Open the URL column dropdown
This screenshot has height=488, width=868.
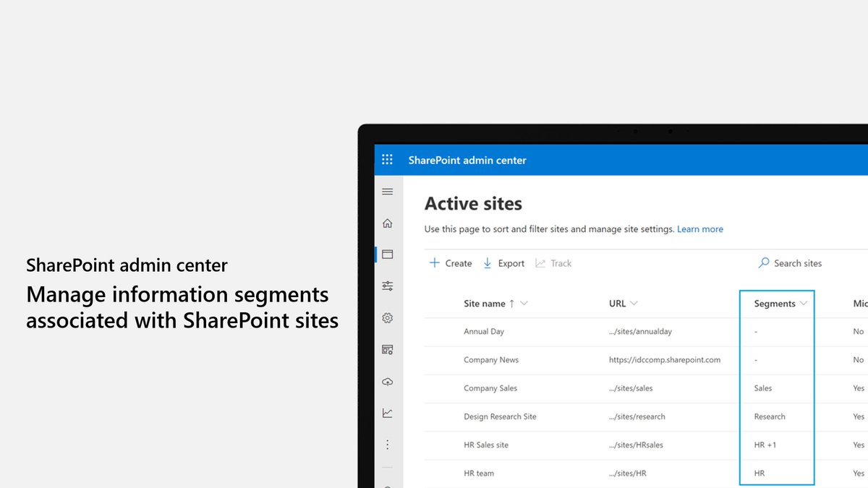634,304
